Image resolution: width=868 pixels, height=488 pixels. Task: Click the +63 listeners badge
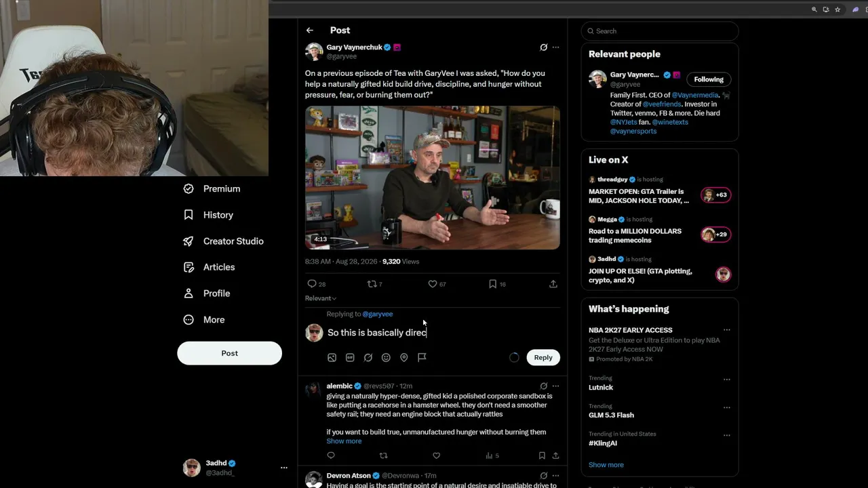point(715,195)
